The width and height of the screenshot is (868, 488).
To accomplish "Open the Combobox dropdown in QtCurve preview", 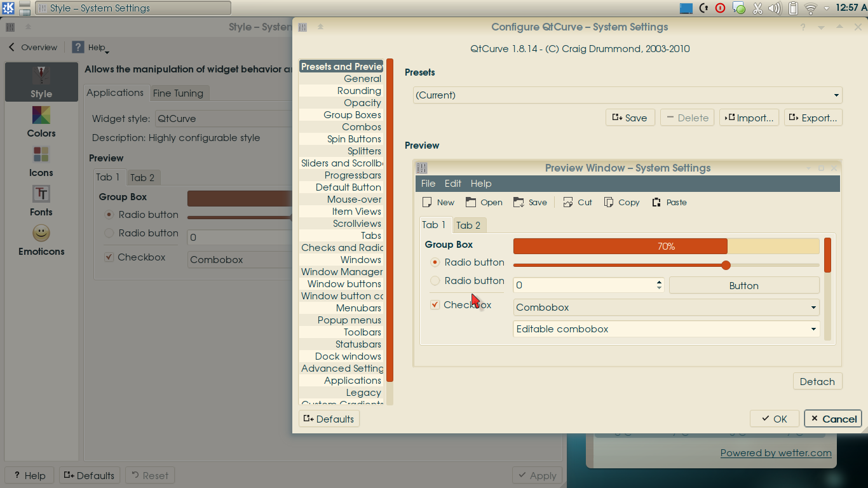I will tap(666, 308).
